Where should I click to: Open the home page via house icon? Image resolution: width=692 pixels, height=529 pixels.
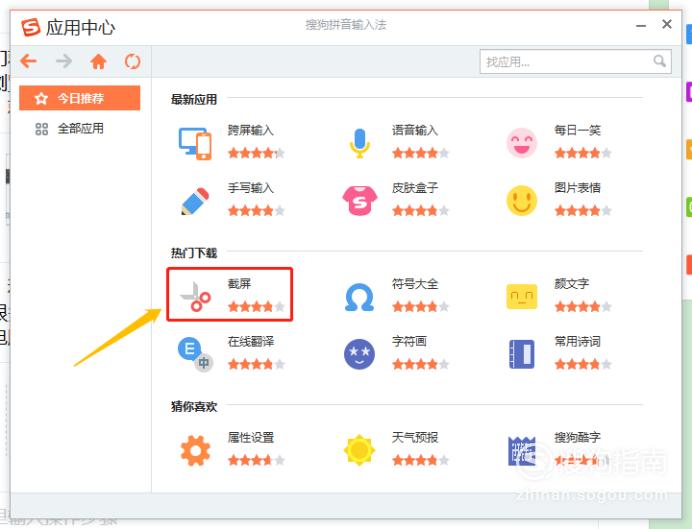coord(98,61)
